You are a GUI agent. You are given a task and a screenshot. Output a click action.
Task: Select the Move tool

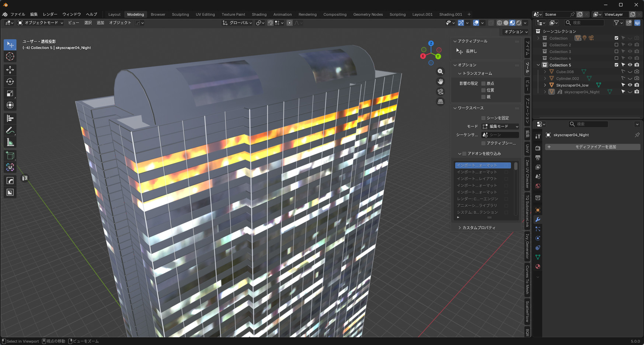[x=10, y=70]
